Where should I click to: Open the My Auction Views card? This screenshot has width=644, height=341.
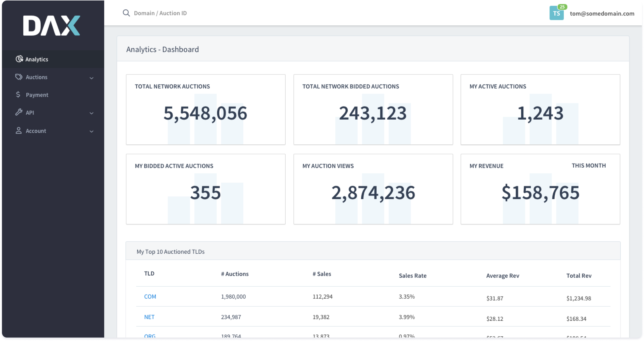click(373, 189)
